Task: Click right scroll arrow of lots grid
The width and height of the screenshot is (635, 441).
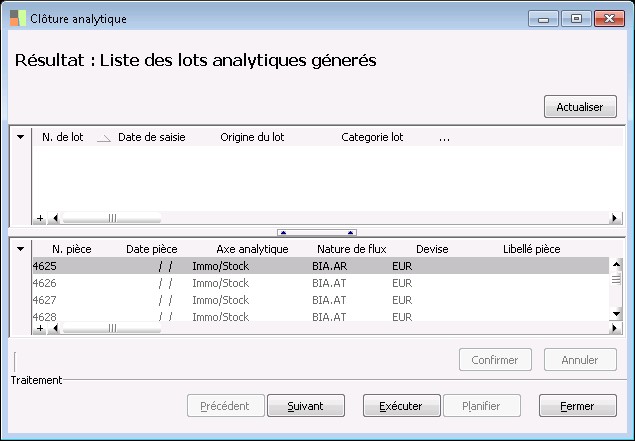Action: tap(615, 218)
